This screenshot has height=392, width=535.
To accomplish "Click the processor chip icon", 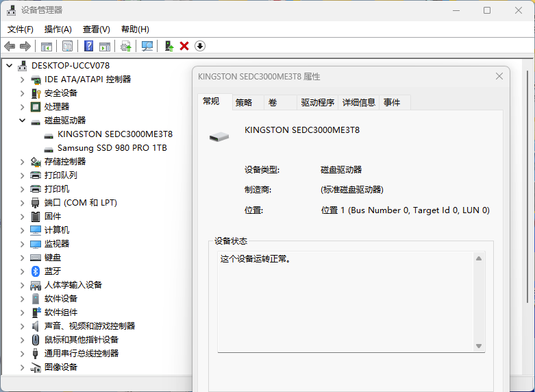I will [x=36, y=107].
